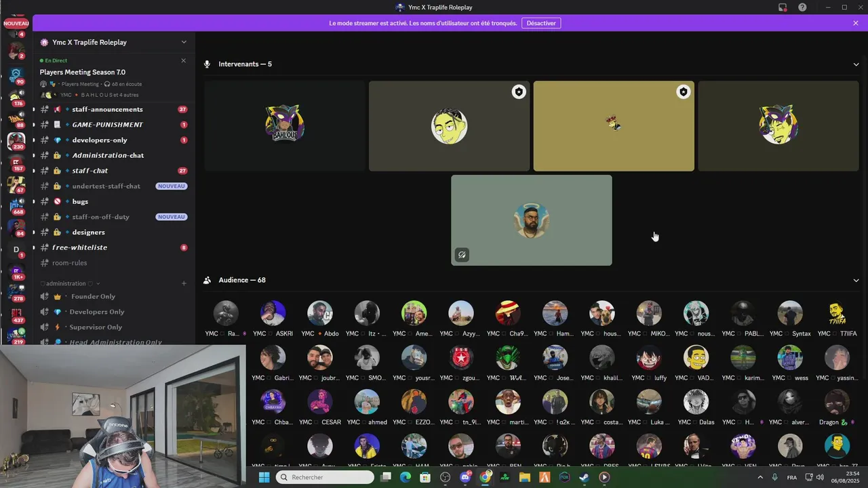Open Microsoft Edge from the taskbar
This screenshot has width=868, height=488.
coord(405,477)
